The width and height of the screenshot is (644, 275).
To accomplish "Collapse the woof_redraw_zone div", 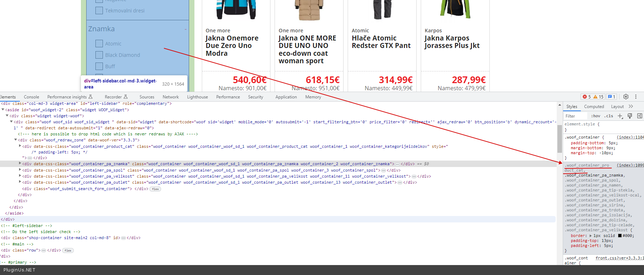I will point(16,140).
